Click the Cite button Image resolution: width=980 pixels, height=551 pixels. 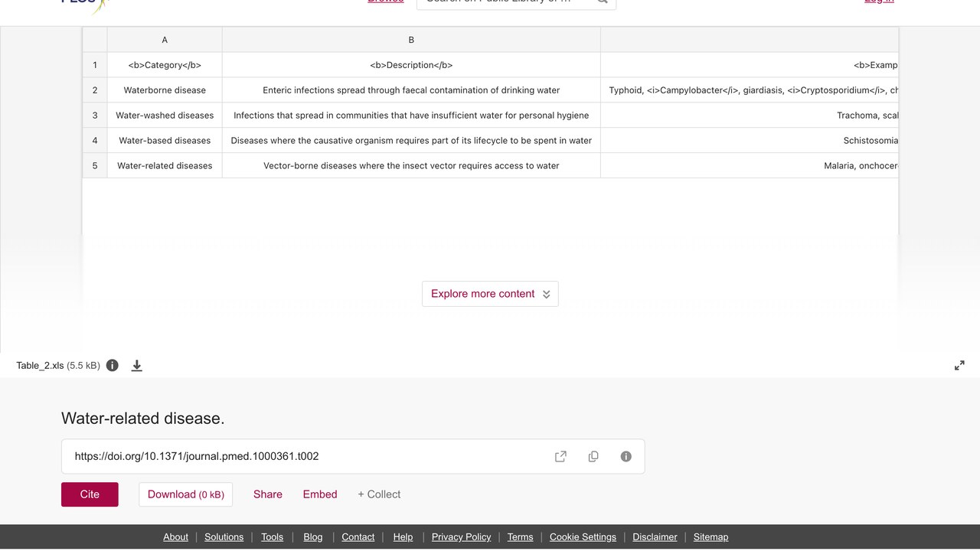click(90, 494)
